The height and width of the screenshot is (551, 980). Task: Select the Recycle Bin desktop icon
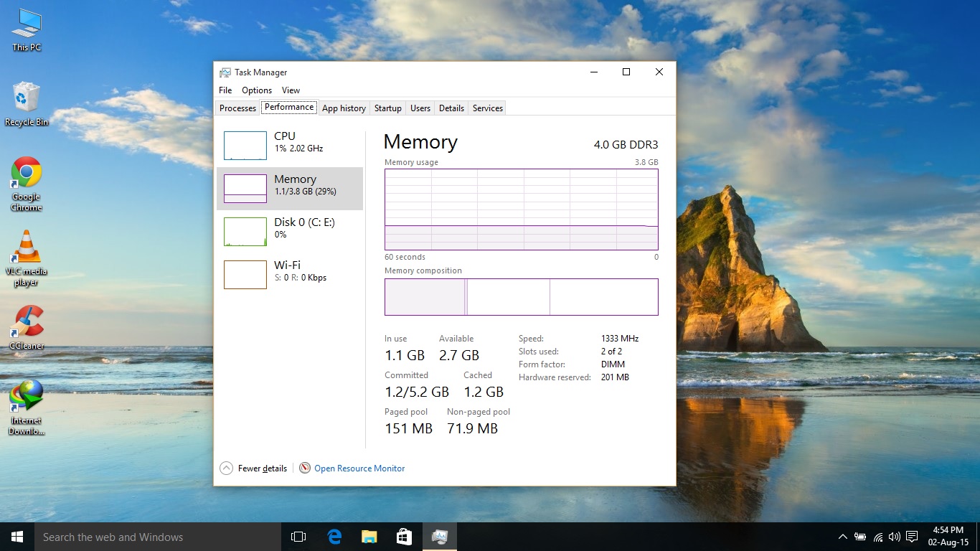[x=27, y=104]
